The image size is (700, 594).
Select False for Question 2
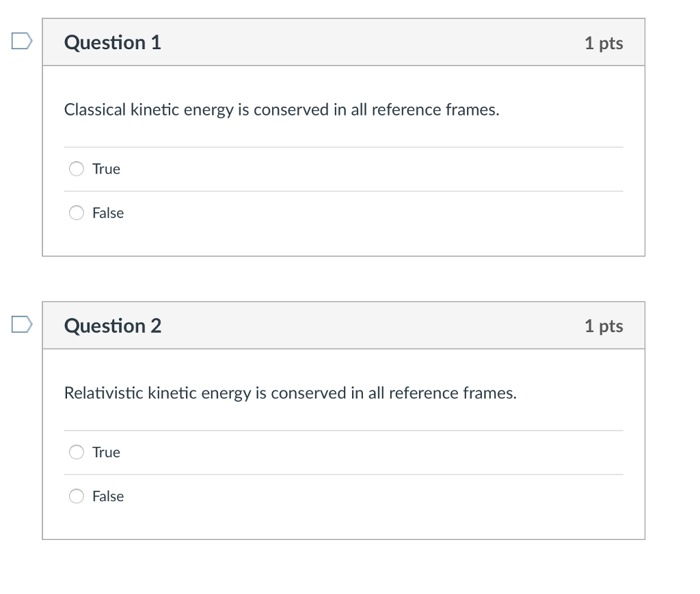77,496
